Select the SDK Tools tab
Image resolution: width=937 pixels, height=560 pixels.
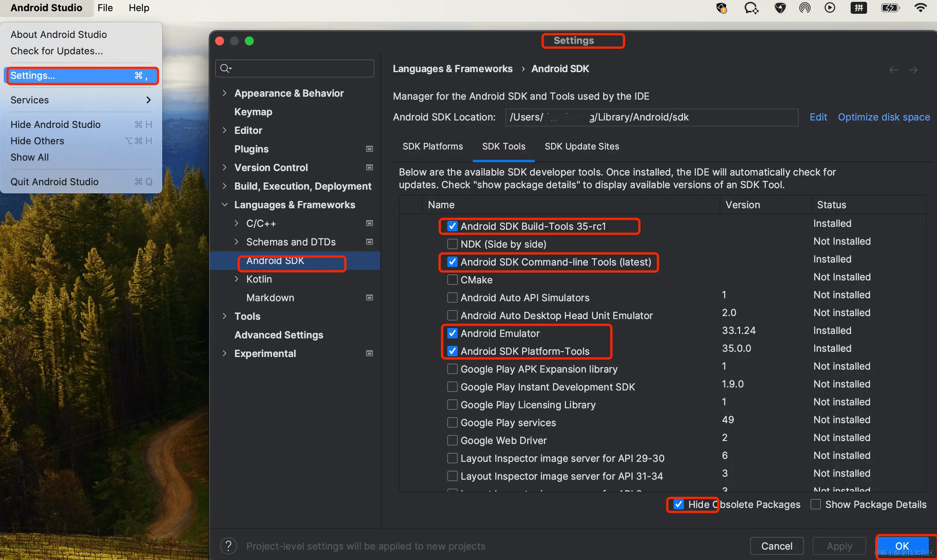[503, 147]
